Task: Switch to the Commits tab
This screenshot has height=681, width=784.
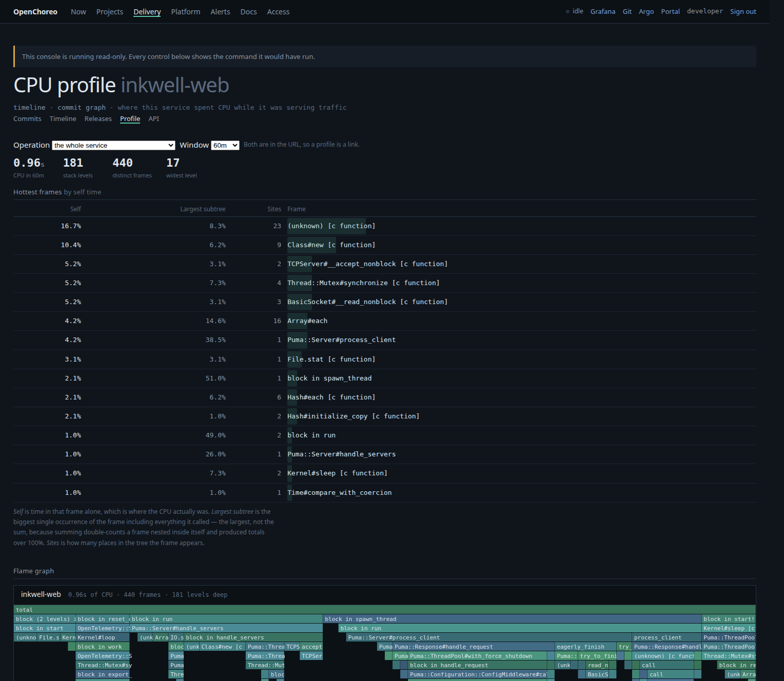Action: tap(27, 118)
